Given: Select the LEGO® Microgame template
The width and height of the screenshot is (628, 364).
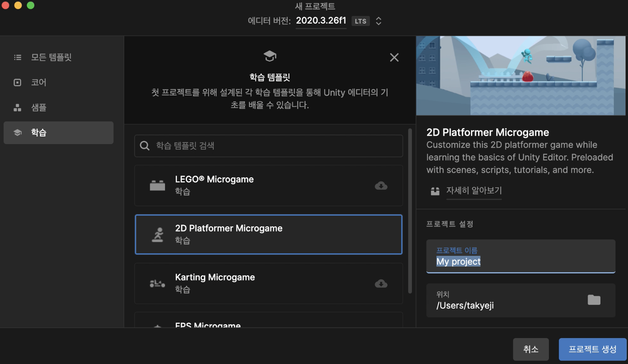Looking at the screenshot, I should (268, 186).
